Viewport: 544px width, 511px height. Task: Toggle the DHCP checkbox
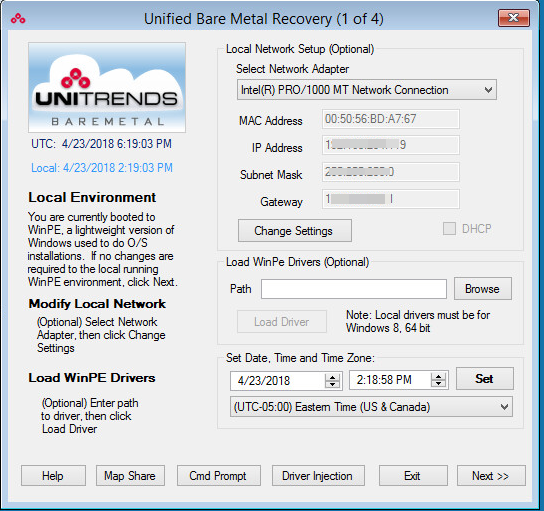click(449, 229)
